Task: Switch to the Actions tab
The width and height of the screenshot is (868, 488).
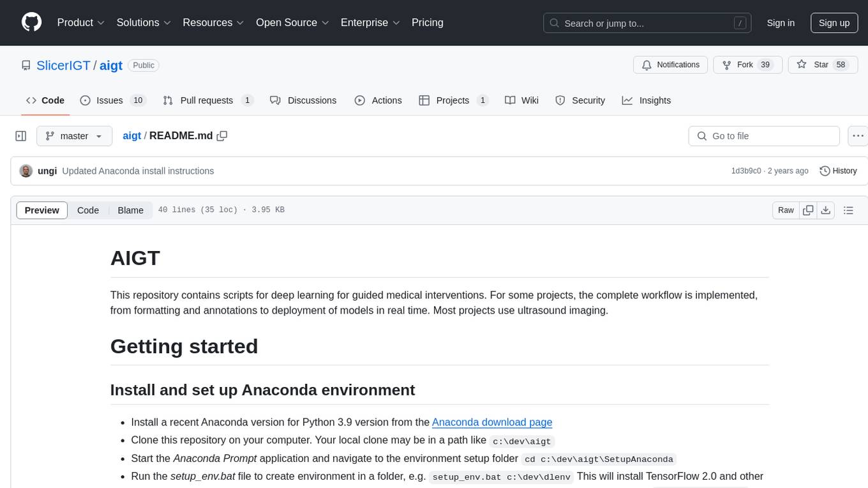Action: (x=378, y=100)
